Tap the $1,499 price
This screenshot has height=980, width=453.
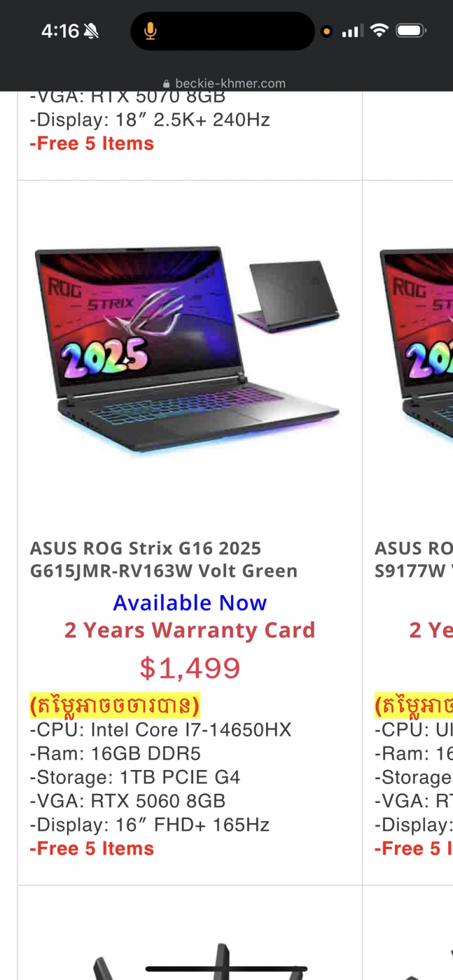coord(190,668)
